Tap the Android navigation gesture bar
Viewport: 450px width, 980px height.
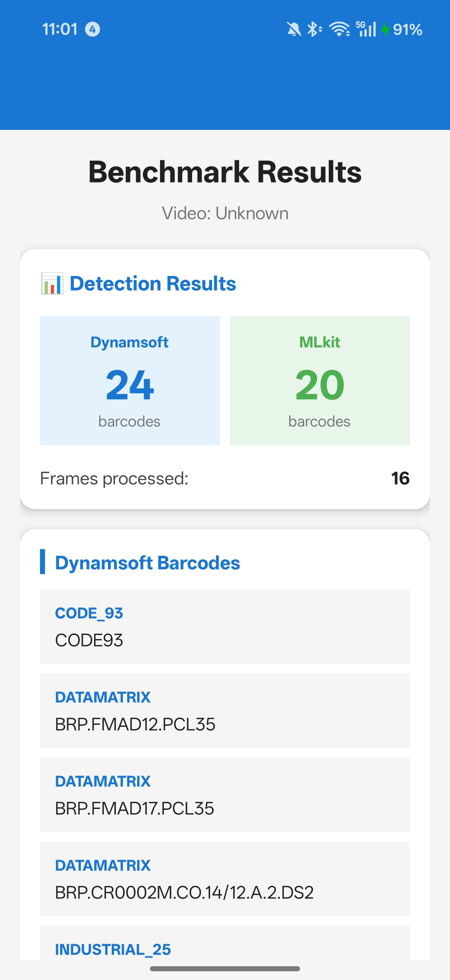tap(225, 969)
